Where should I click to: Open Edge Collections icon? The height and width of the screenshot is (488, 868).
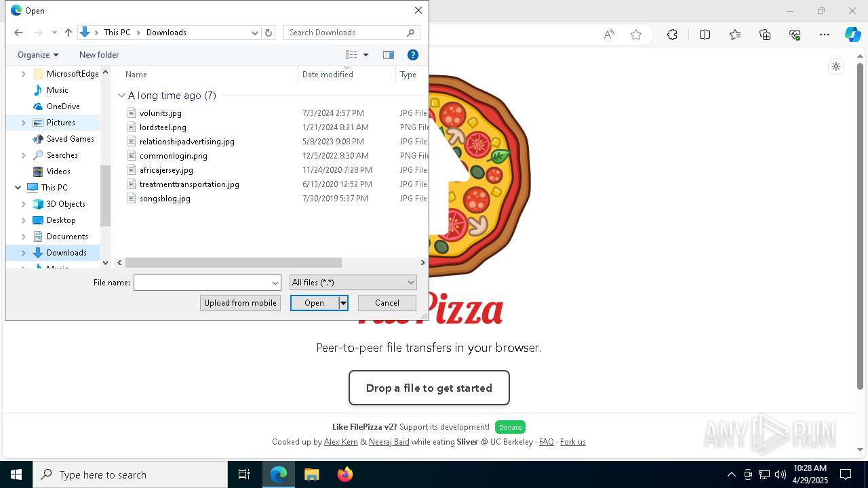(765, 35)
